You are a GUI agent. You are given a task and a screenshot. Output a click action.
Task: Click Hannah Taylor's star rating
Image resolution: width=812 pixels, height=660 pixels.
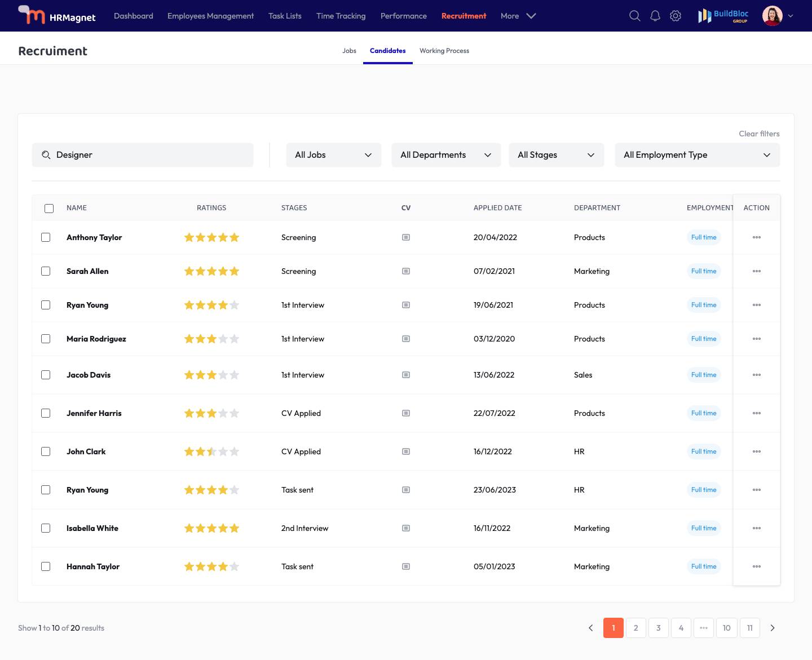point(212,566)
